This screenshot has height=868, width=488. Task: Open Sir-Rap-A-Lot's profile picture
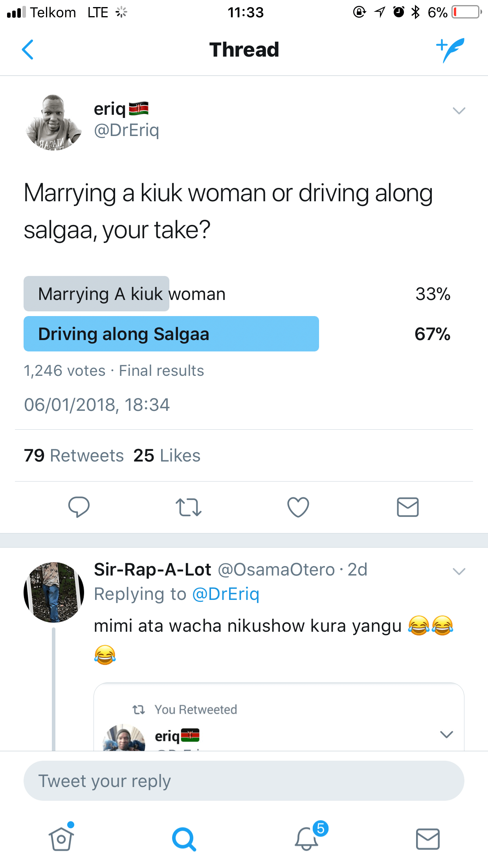coord(54,592)
